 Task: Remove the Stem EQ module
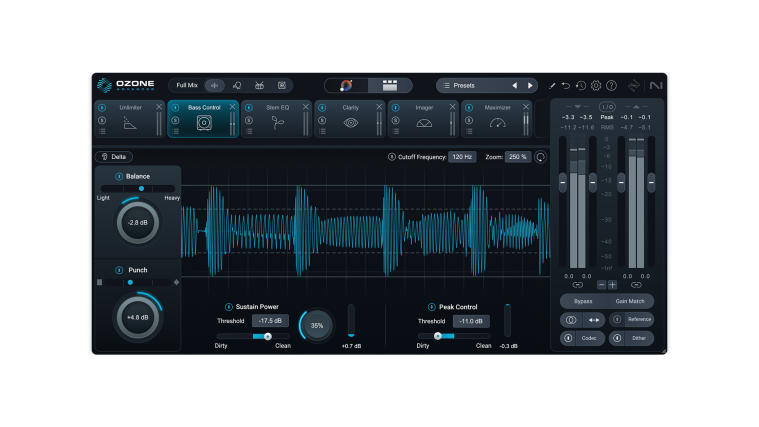[x=305, y=107]
